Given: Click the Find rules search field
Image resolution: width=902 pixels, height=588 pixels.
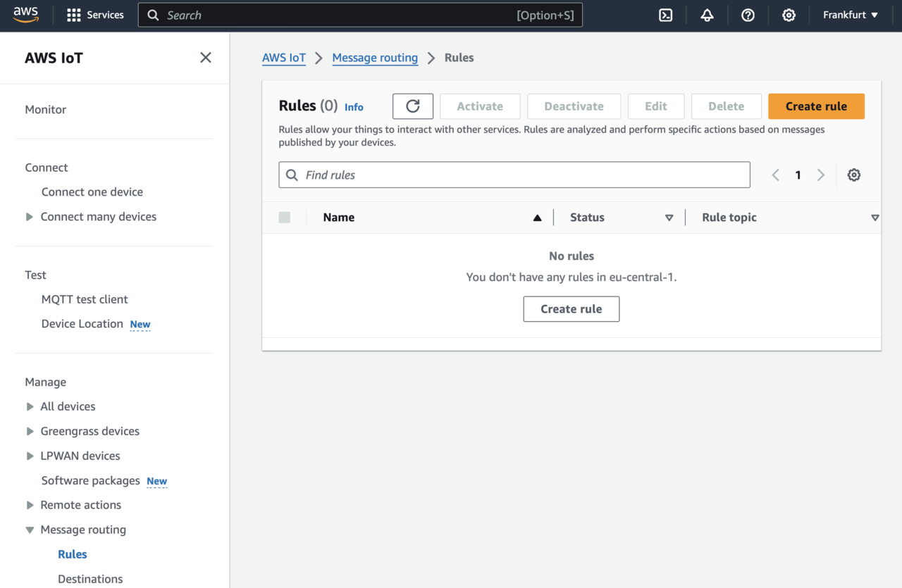Looking at the screenshot, I should 514,175.
